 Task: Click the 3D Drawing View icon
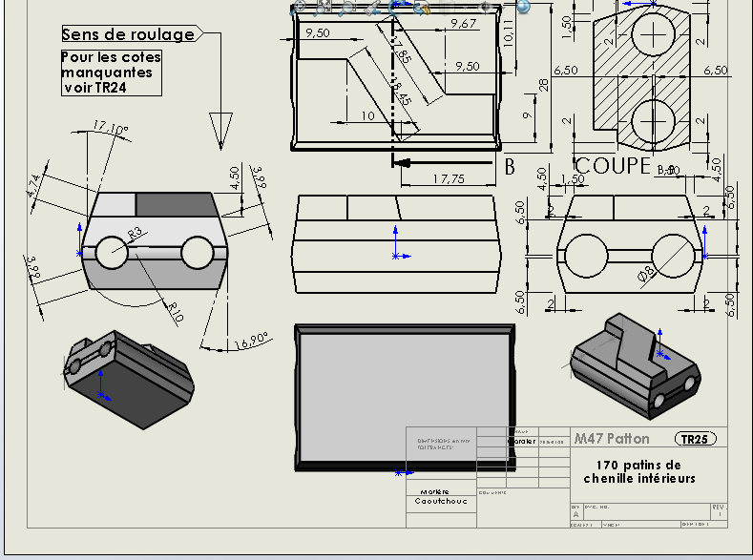tap(421, 7)
